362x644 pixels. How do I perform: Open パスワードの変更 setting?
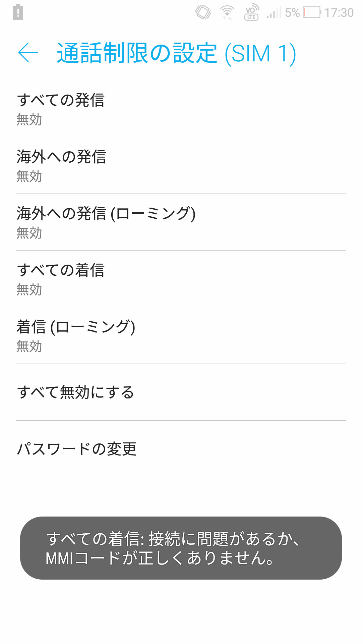click(x=181, y=449)
